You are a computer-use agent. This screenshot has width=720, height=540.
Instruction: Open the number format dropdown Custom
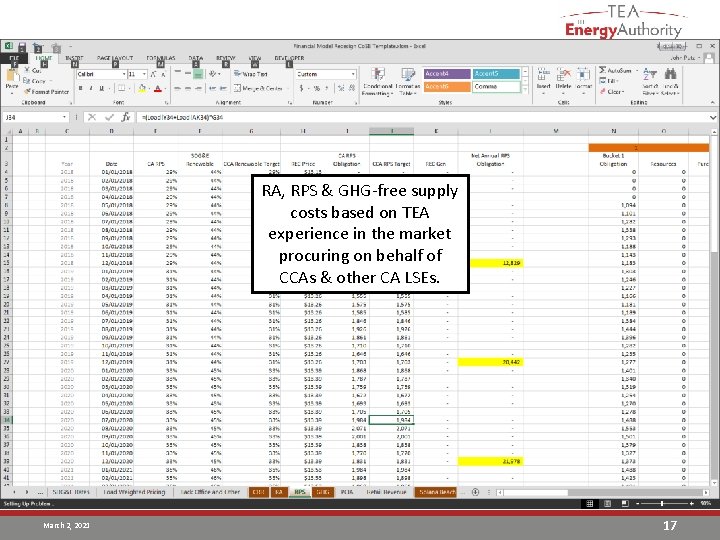tap(353, 74)
